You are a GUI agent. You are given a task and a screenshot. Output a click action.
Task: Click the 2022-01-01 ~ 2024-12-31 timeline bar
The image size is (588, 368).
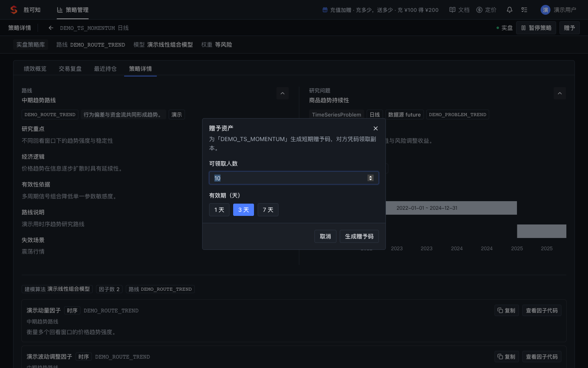(x=451, y=208)
